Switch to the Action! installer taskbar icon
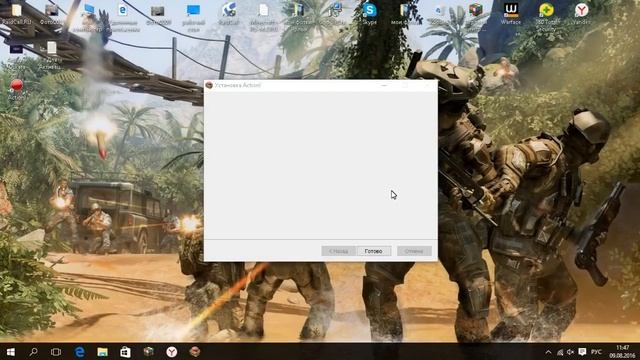 [x=195, y=352]
